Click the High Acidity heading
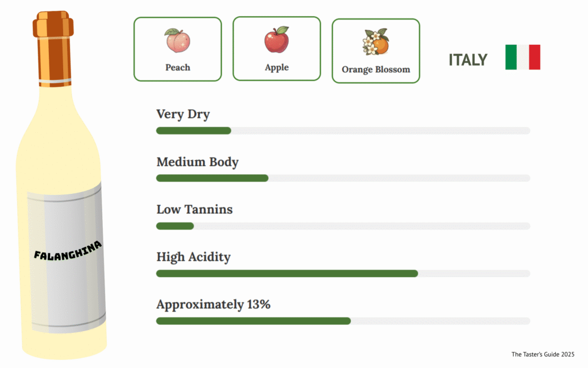 coord(194,257)
